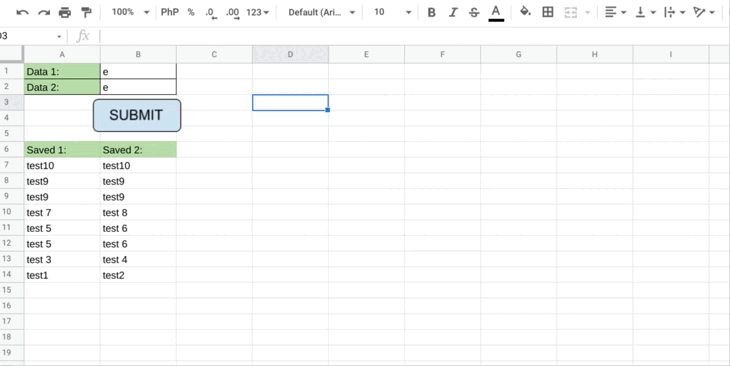Image resolution: width=730 pixels, height=366 pixels.
Task: Toggle italic formatting
Action: 453,13
